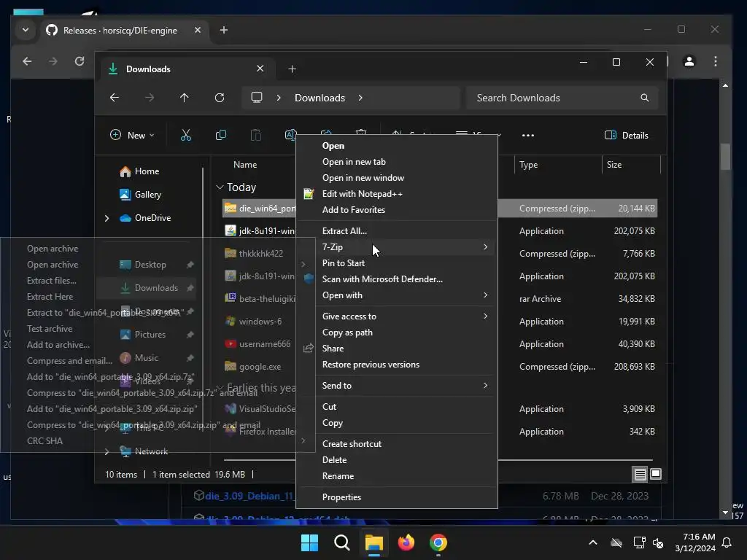The image size is (747, 560).
Task: Focus the Search Downloads field
Action: click(x=562, y=98)
